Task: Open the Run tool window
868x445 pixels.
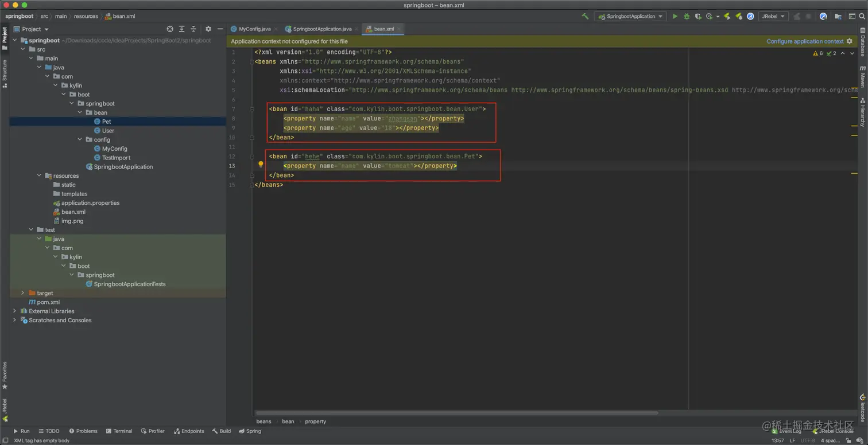Action: tap(21, 431)
